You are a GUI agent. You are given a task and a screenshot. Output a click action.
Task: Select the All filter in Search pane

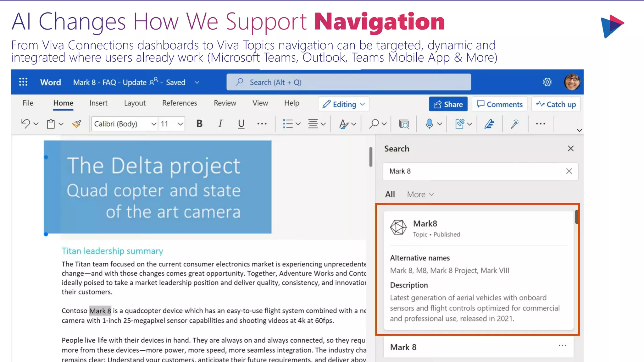coord(390,195)
